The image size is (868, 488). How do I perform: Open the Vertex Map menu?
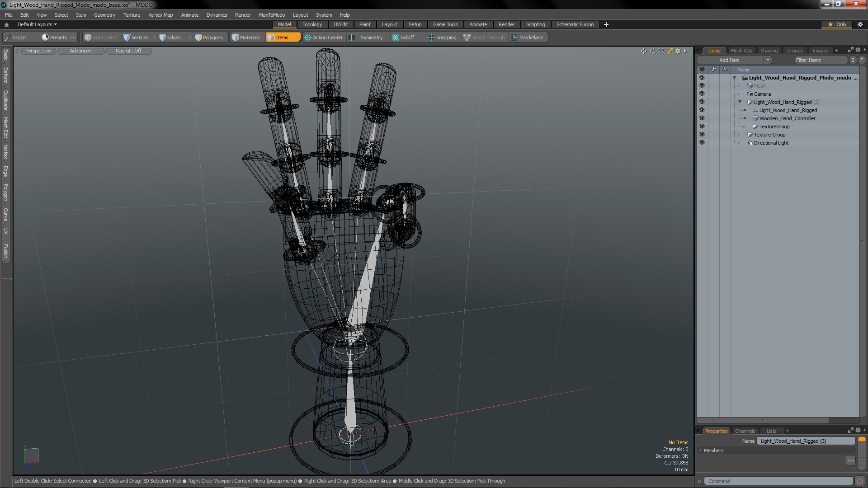[160, 15]
